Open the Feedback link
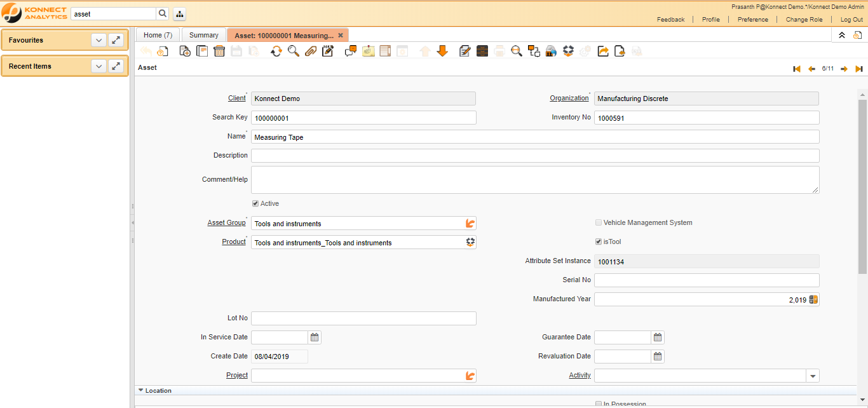868x408 pixels. click(x=671, y=20)
